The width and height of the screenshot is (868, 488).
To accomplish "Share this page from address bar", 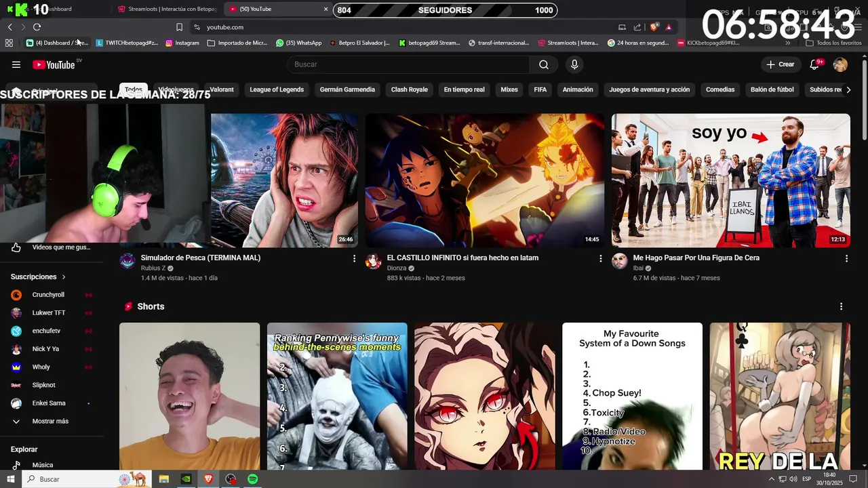I will (637, 27).
